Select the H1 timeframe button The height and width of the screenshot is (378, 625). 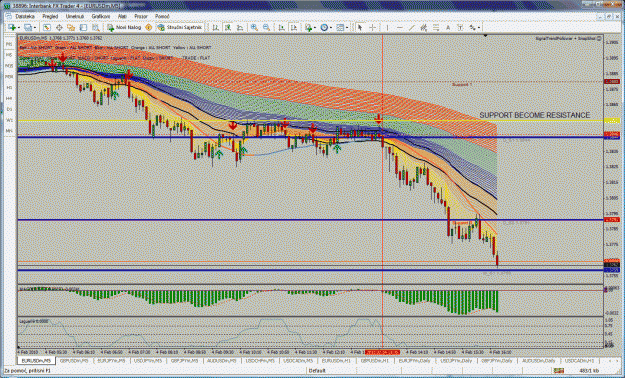coord(9,87)
